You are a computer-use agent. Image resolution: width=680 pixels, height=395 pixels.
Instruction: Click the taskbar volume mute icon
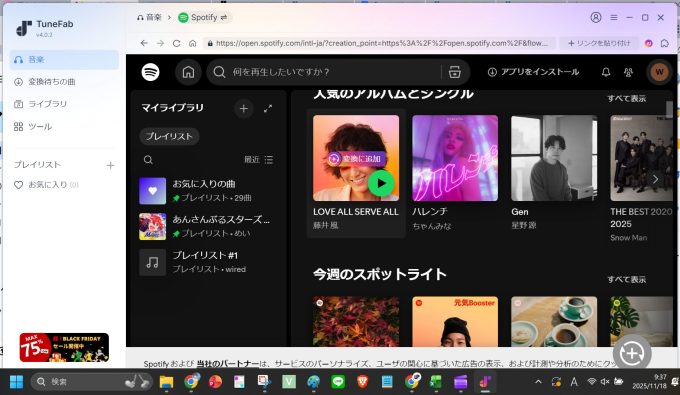pos(605,382)
